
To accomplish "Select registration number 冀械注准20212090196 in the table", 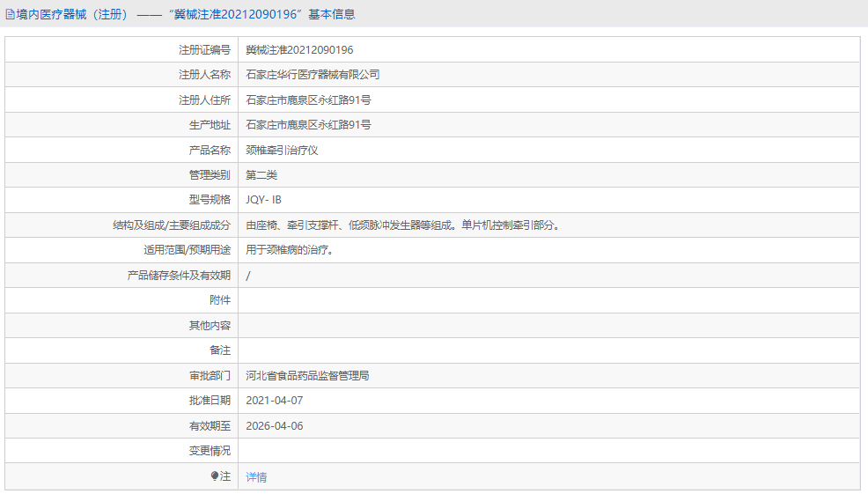I will [299, 50].
